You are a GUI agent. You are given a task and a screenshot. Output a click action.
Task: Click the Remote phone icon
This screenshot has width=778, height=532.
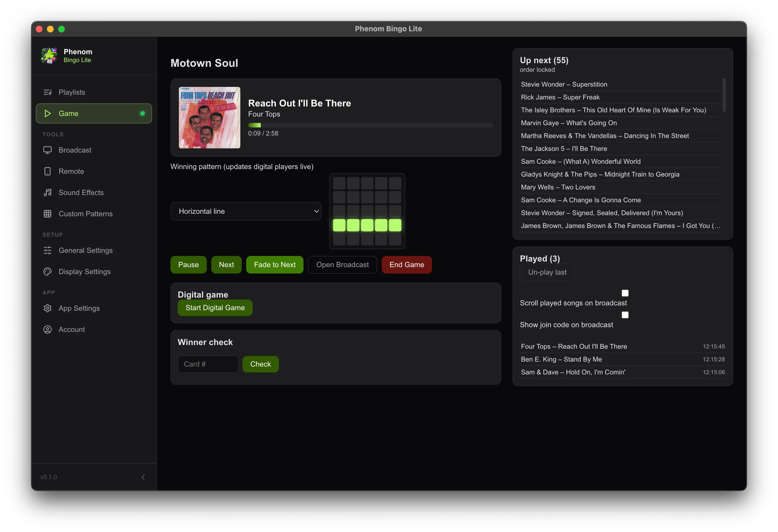[x=48, y=171]
